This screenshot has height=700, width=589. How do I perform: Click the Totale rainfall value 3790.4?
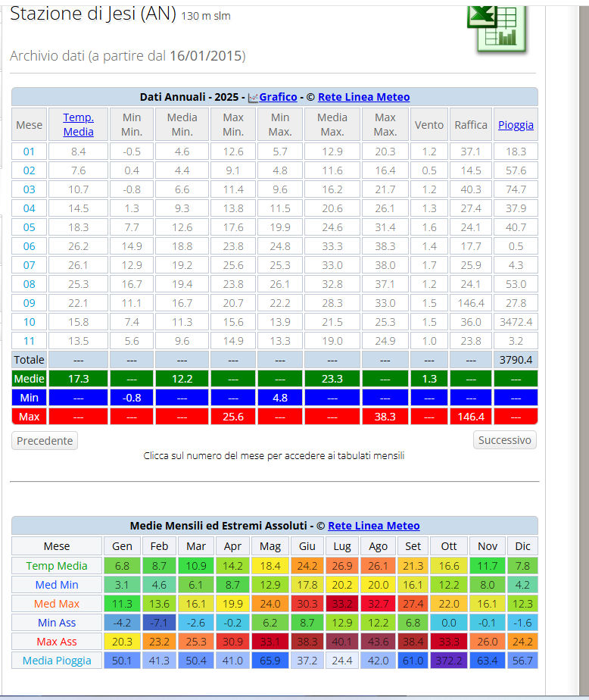pyautogui.click(x=516, y=360)
